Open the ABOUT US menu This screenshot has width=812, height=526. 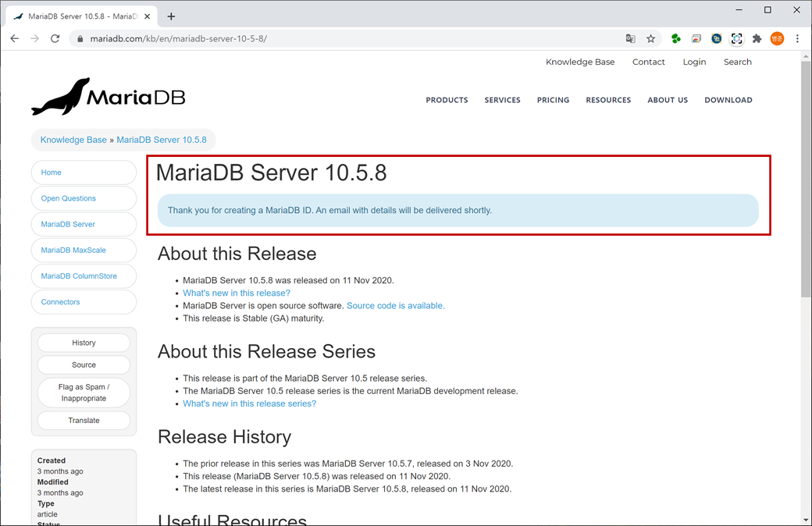pos(668,100)
